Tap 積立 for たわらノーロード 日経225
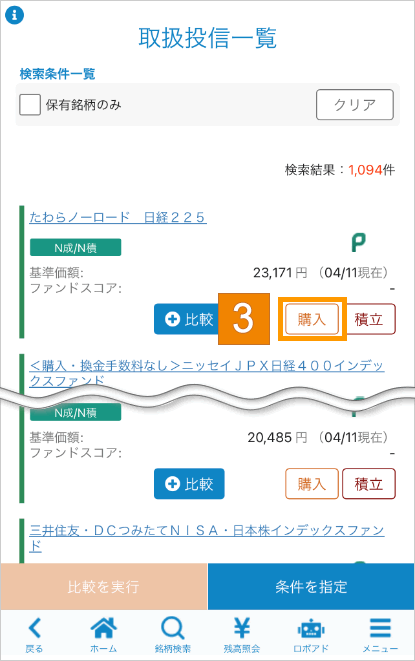The height and width of the screenshot is (661, 415). [369, 319]
